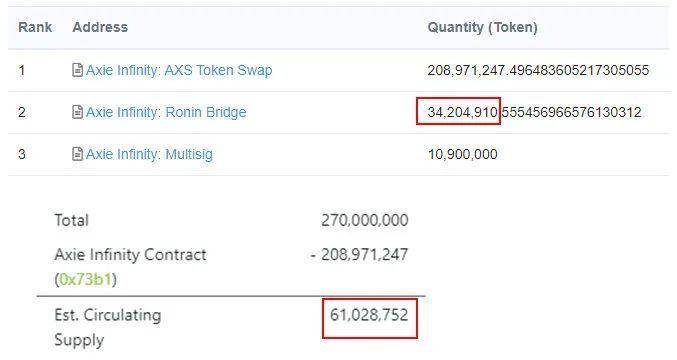
Task: Click the Total 270,000,000 figure
Action: (364, 220)
